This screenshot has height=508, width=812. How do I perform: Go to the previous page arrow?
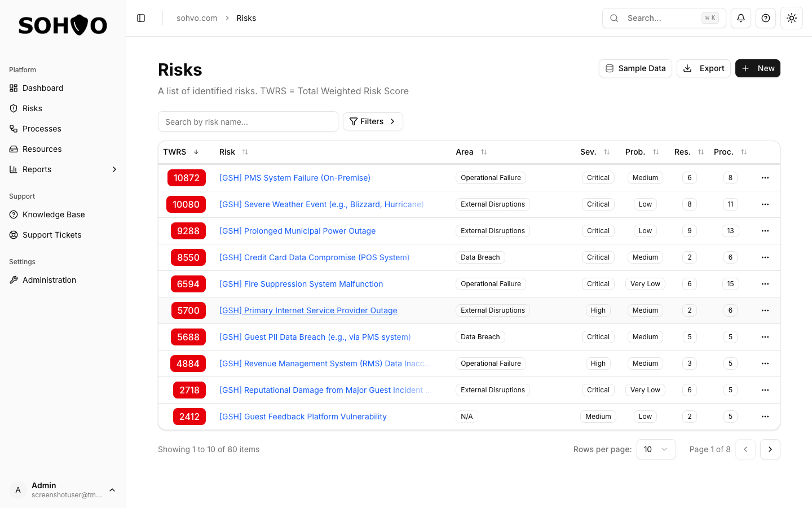point(745,449)
